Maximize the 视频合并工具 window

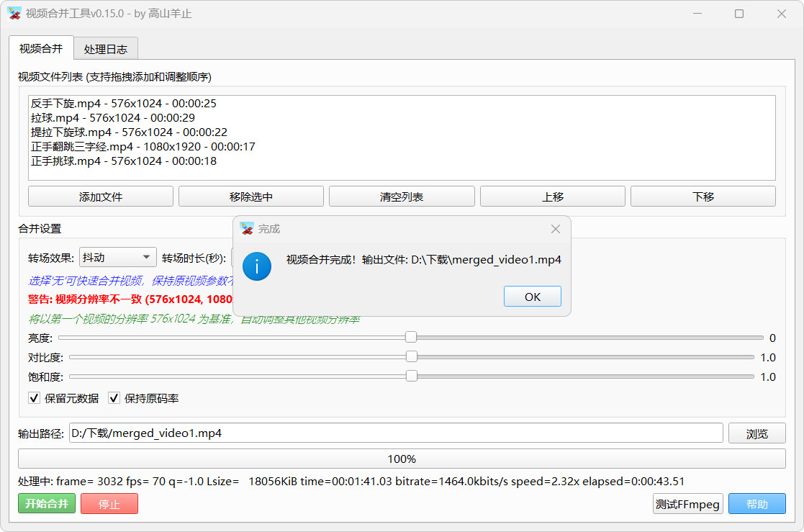coord(739,14)
